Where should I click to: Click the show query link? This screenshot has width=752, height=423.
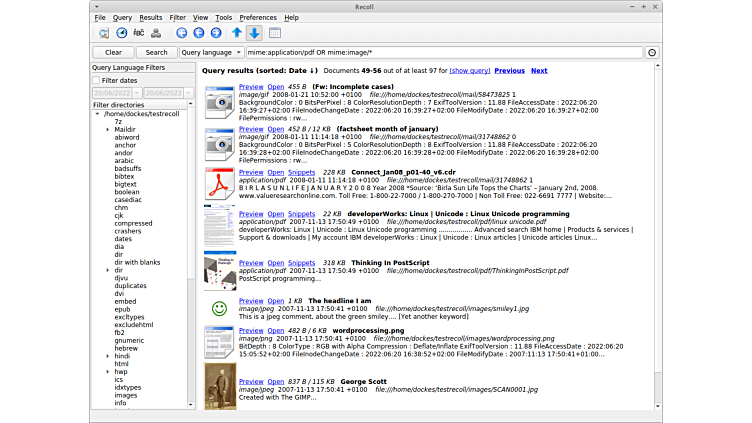[x=469, y=71]
